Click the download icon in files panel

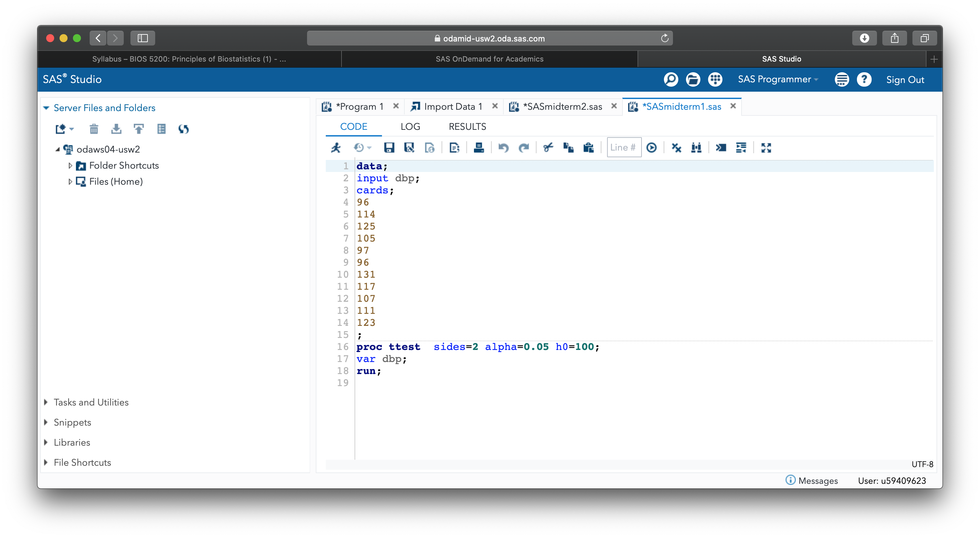click(x=116, y=129)
